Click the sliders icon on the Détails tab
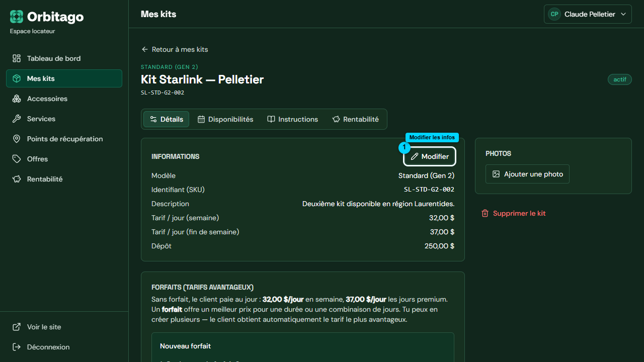 (153, 119)
